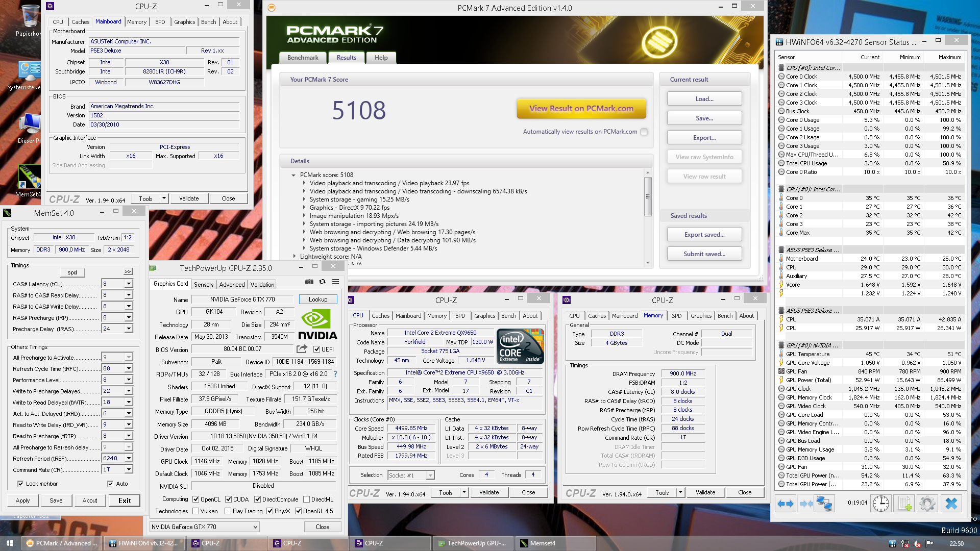Click NVIDIA logo in GPU-Z
Screen dimensions: 980x551
(x=317, y=325)
